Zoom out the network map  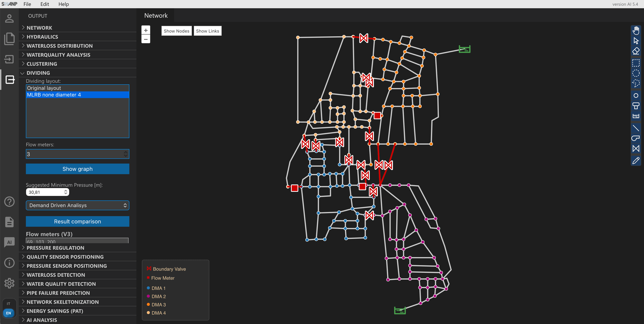[x=146, y=39]
